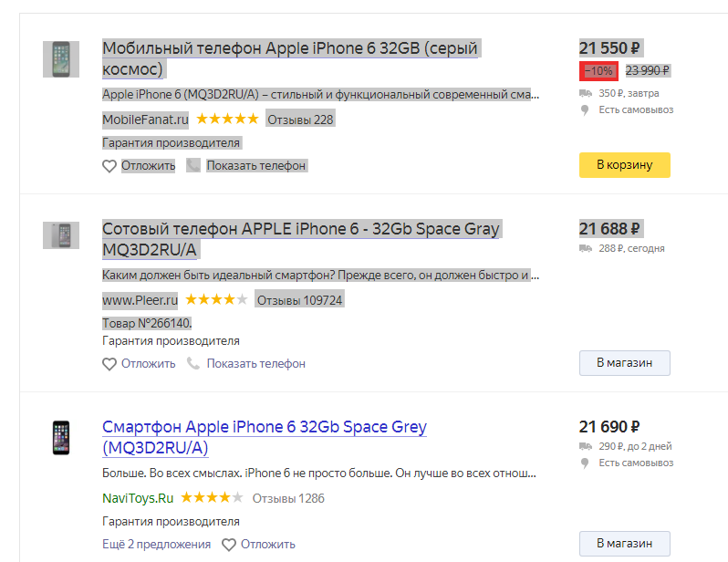Visit the NaviToys.Ru shop link

pos(138,498)
